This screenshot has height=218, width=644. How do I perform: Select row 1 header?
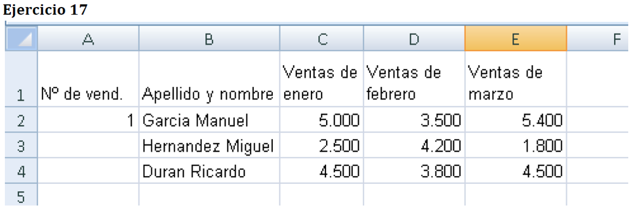[x=21, y=79]
